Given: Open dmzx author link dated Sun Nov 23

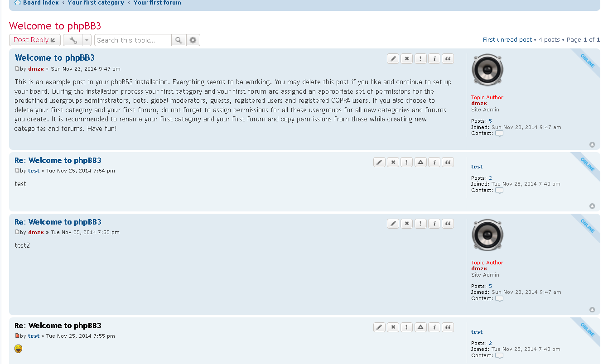Looking at the screenshot, I should 36,69.
